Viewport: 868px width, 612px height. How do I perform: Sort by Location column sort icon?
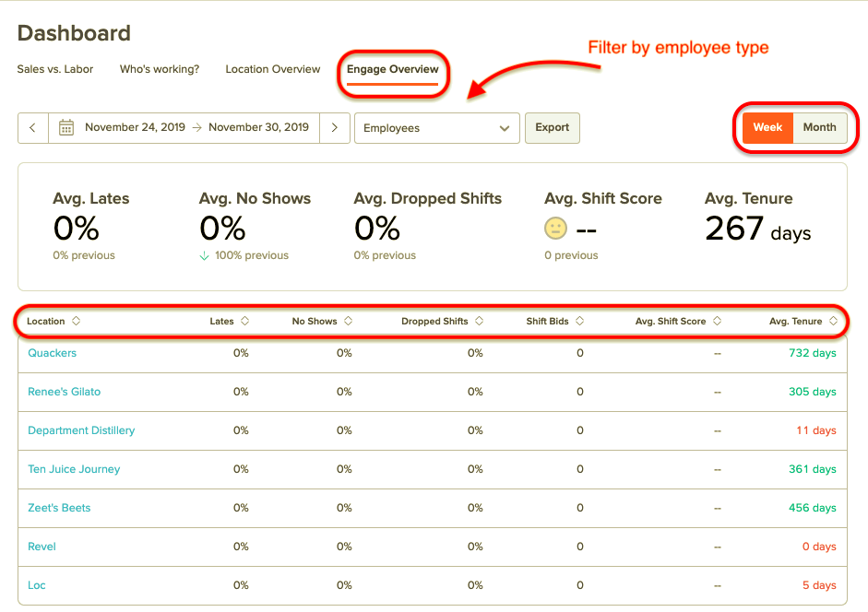[x=77, y=322]
